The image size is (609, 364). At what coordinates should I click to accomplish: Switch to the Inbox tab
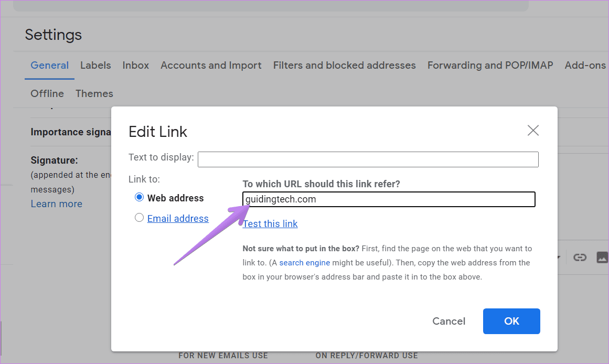point(135,65)
